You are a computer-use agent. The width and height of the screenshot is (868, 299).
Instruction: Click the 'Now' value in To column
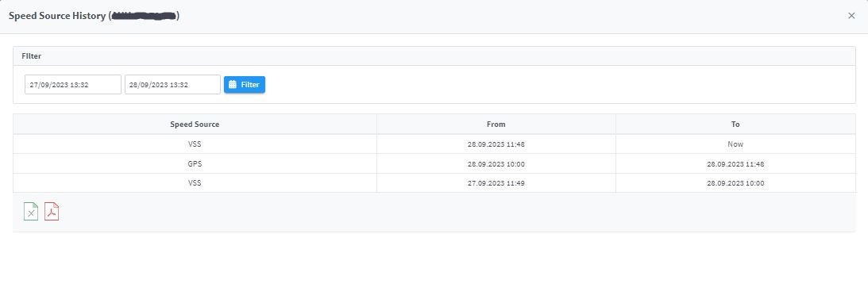735,144
